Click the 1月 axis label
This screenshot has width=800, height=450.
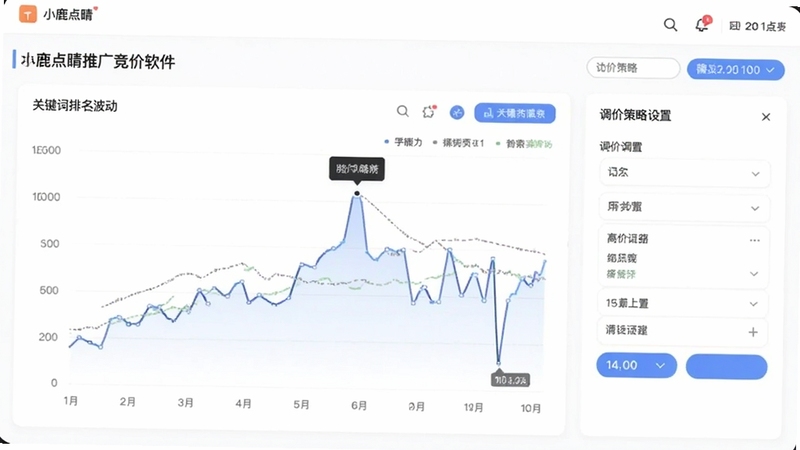point(71,401)
